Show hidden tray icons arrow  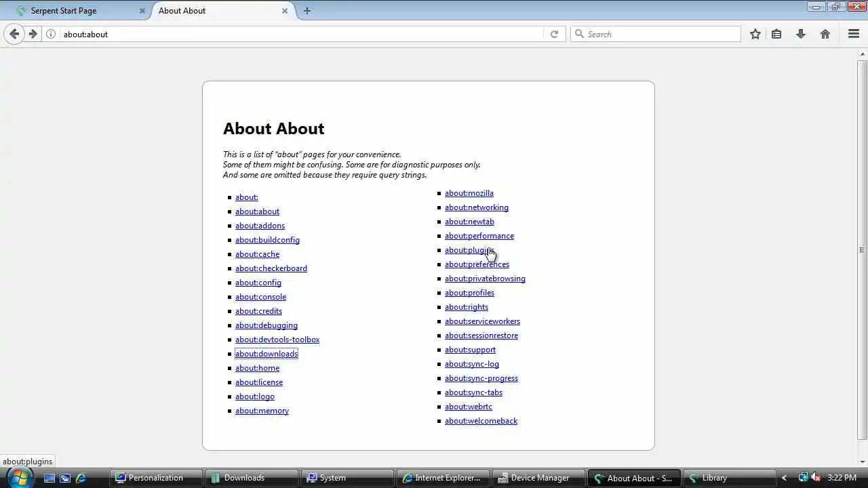[x=785, y=478]
